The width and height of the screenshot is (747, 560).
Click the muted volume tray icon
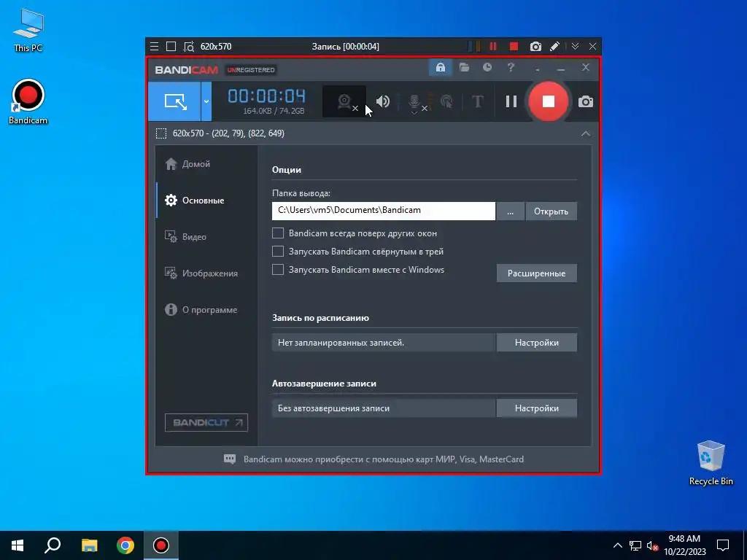pyautogui.click(x=652, y=545)
